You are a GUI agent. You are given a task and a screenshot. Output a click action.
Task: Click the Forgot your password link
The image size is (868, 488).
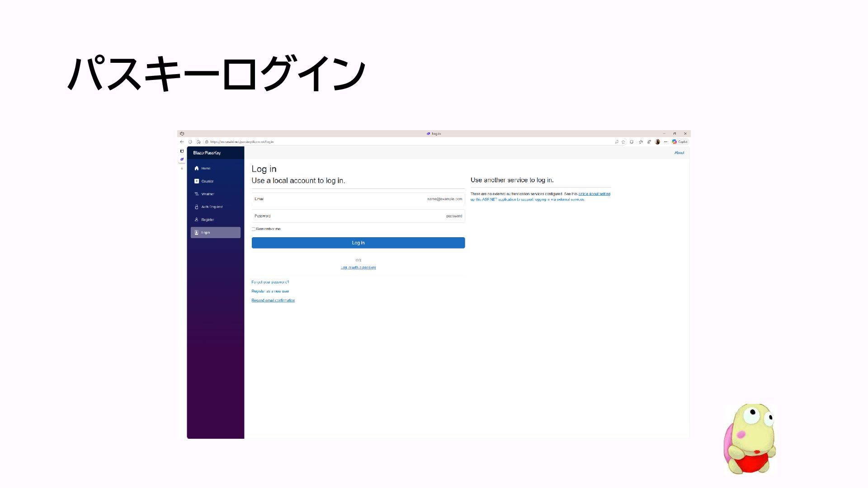(x=270, y=282)
